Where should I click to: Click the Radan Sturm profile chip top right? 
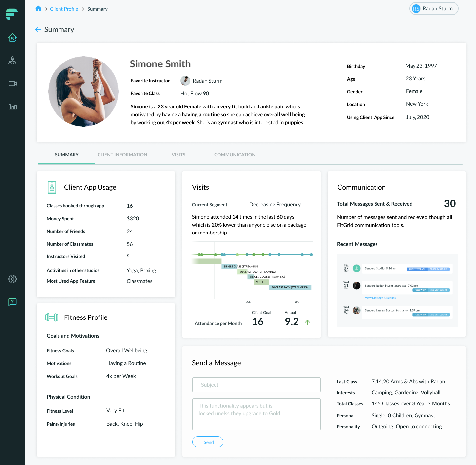pyautogui.click(x=434, y=8)
